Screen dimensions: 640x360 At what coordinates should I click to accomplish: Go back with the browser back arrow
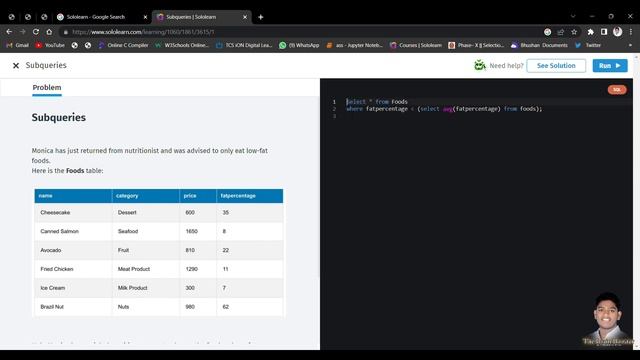[x=9, y=32]
